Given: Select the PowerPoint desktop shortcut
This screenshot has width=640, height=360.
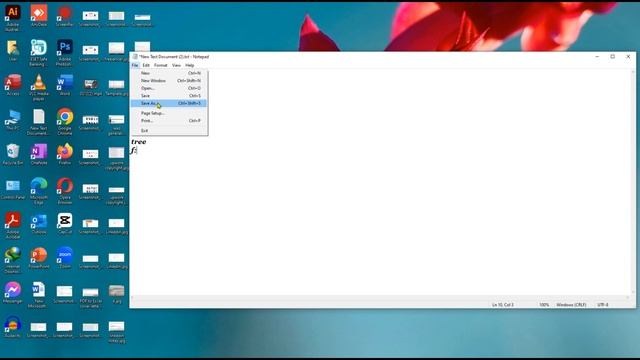Looking at the screenshot, I should (x=39, y=258).
